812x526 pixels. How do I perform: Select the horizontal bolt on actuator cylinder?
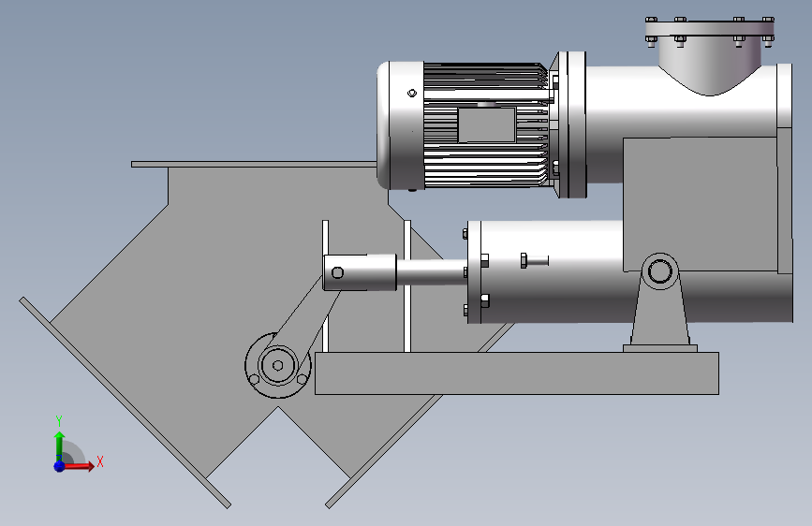pos(535,260)
